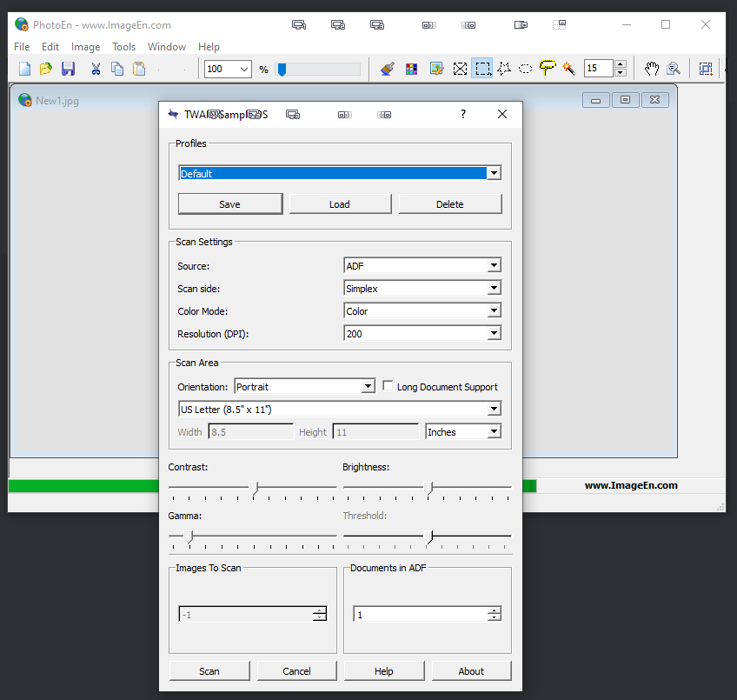The image size is (737, 700).
Task: Open the Source ADF dropdown
Action: click(x=494, y=265)
